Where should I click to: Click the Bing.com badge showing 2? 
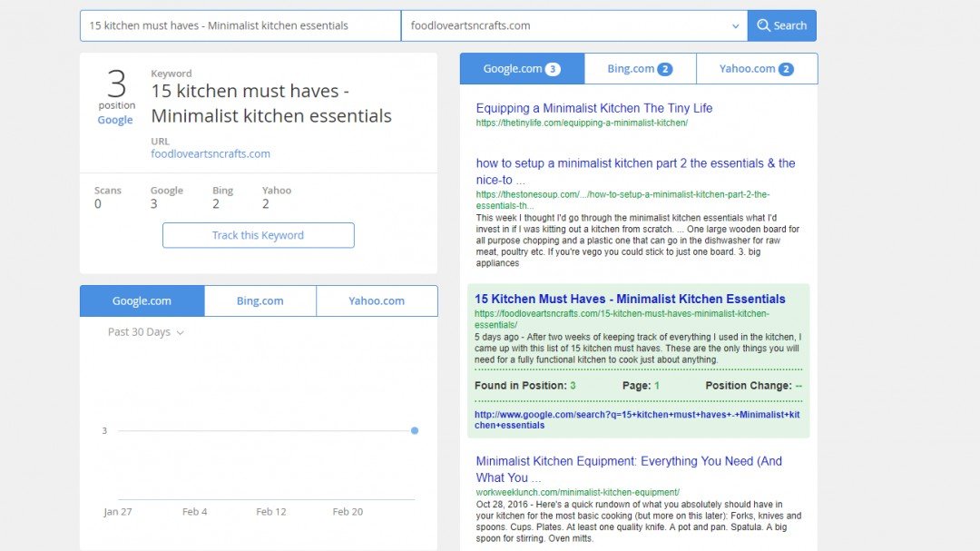point(665,69)
